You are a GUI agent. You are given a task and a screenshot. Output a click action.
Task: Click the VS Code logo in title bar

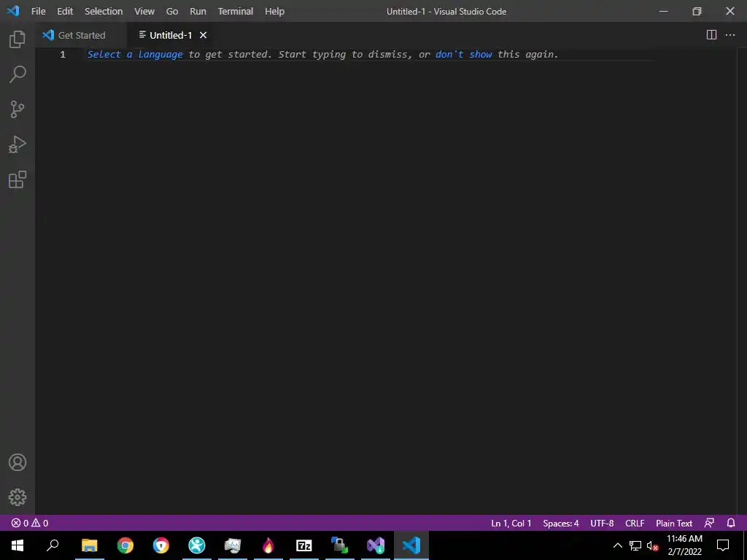pyautogui.click(x=13, y=10)
